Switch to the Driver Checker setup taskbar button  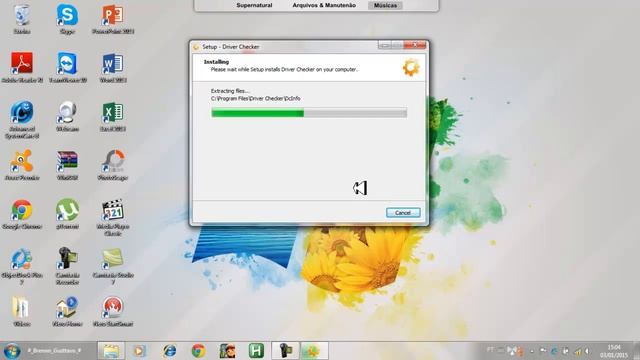pyautogui.click(x=314, y=351)
